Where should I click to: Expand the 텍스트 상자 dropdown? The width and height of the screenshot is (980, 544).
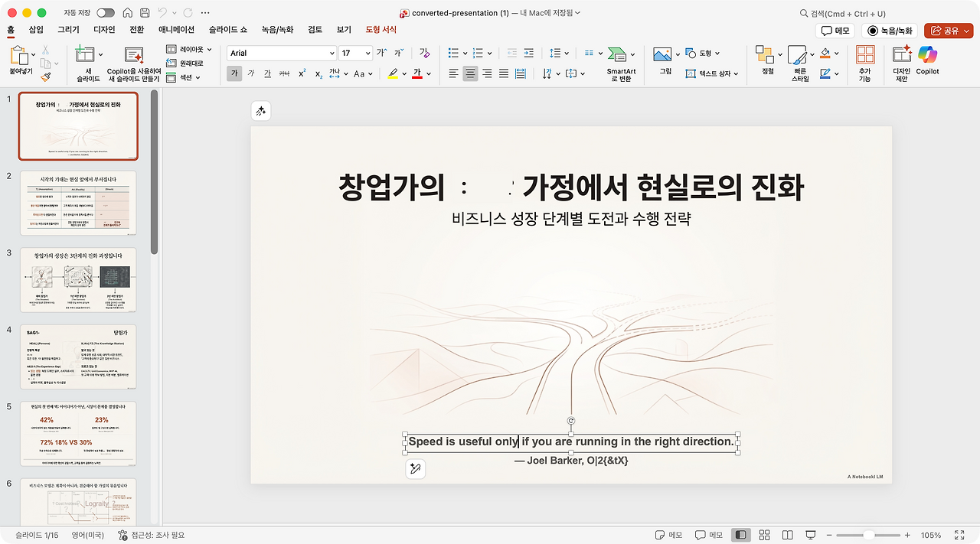pyautogui.click(x=736, y=74)
